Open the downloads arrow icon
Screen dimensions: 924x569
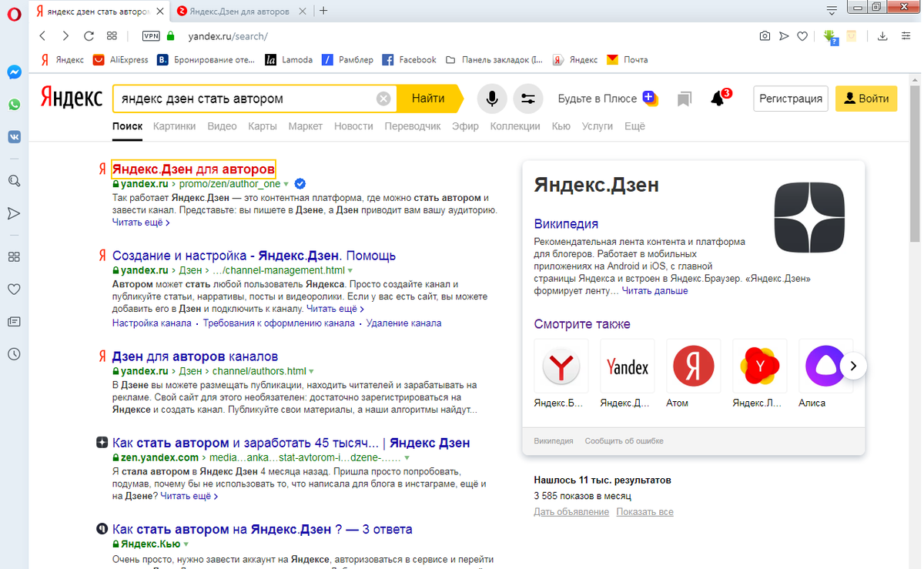(x=882, y=36)
